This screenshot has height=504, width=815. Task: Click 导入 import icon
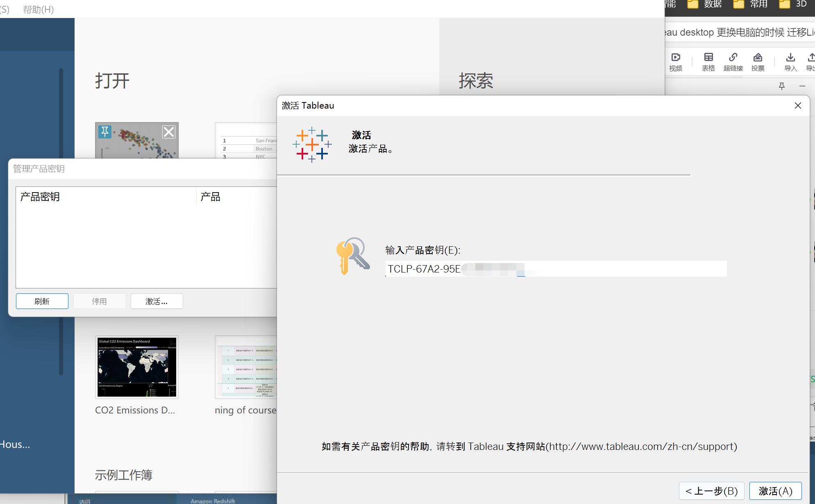[x=790, y=61]
